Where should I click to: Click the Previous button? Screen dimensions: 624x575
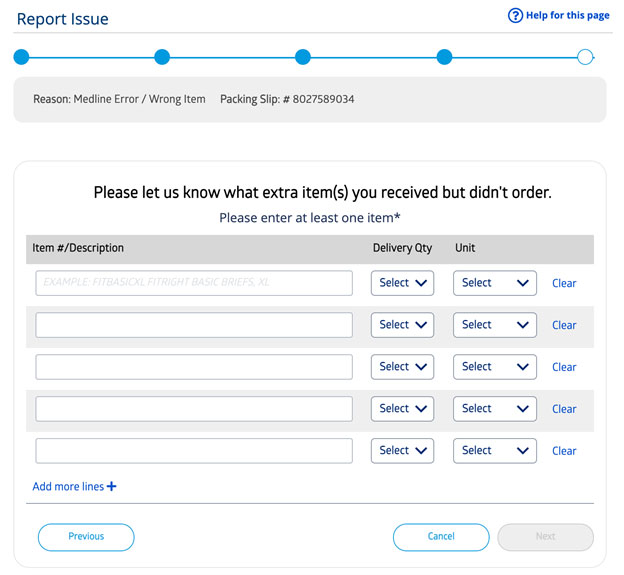86,537
